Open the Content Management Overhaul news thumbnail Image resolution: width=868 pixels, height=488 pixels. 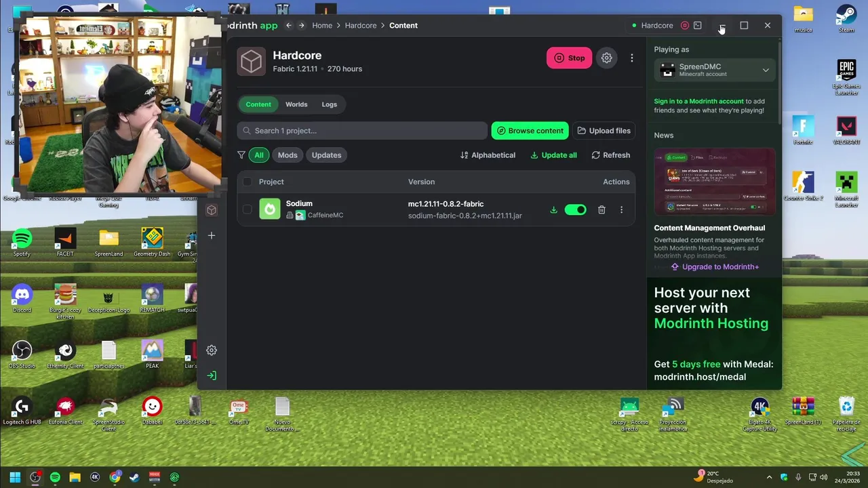(715, 182)
